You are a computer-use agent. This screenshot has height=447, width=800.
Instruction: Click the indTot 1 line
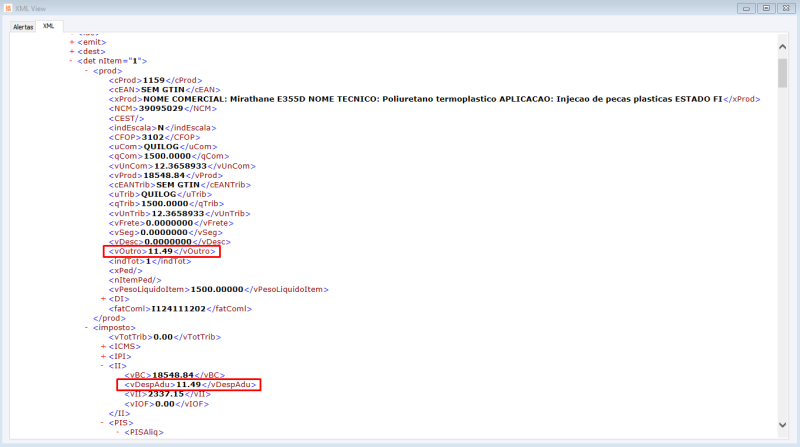coord(150,261)
